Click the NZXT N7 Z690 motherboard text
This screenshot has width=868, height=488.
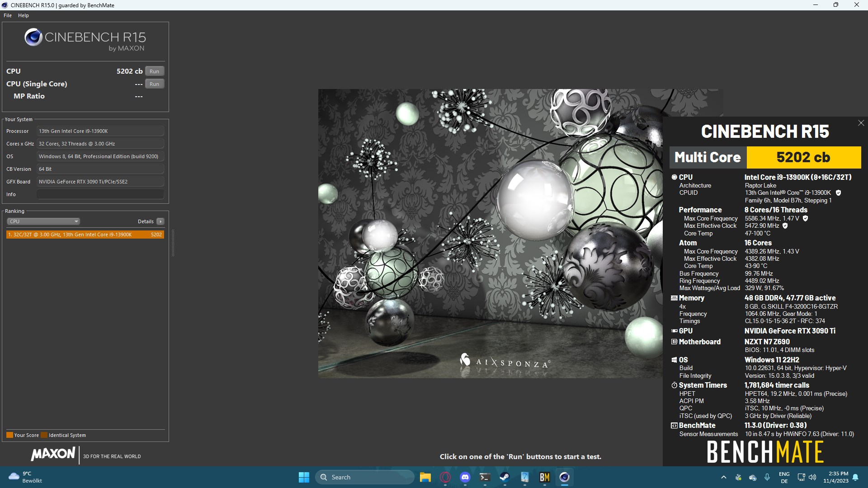767,342
